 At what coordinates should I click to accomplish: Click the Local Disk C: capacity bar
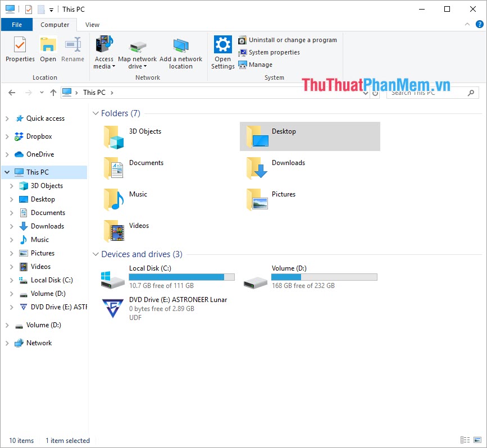[181, 277]
